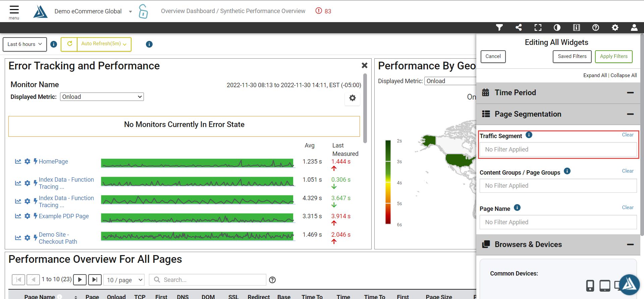Open Saved Filters
The width and height of the screenshot is (644, 299).
click(572, 56)
